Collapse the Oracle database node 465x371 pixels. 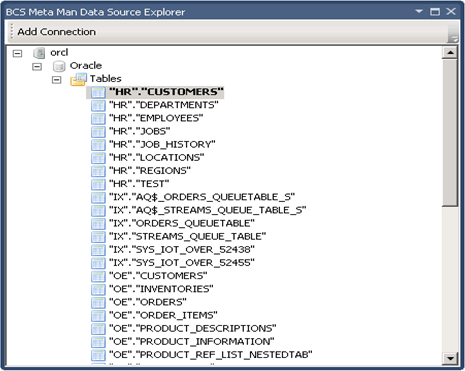pos(37,66)
